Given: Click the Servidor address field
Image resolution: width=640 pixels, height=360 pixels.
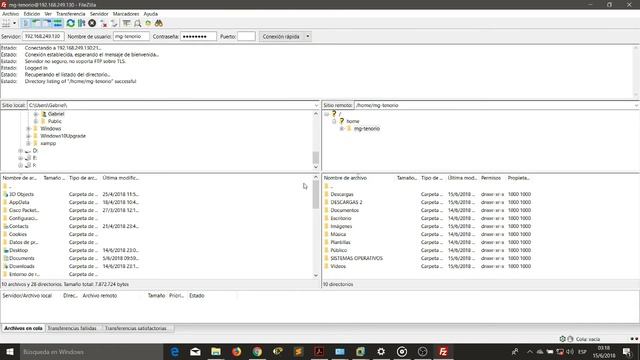Looking at the screenshot, I should point(43,36).
